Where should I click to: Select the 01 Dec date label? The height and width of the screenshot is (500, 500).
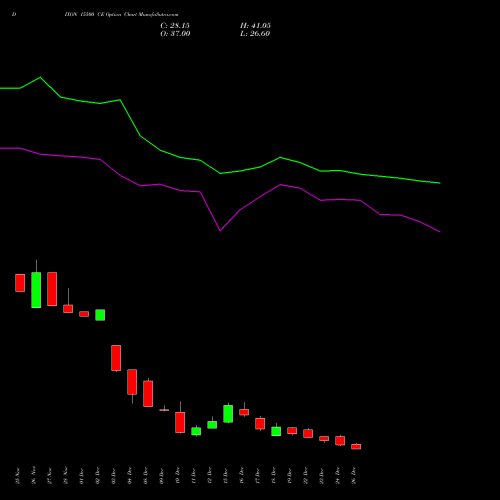[x=82, y=476]
